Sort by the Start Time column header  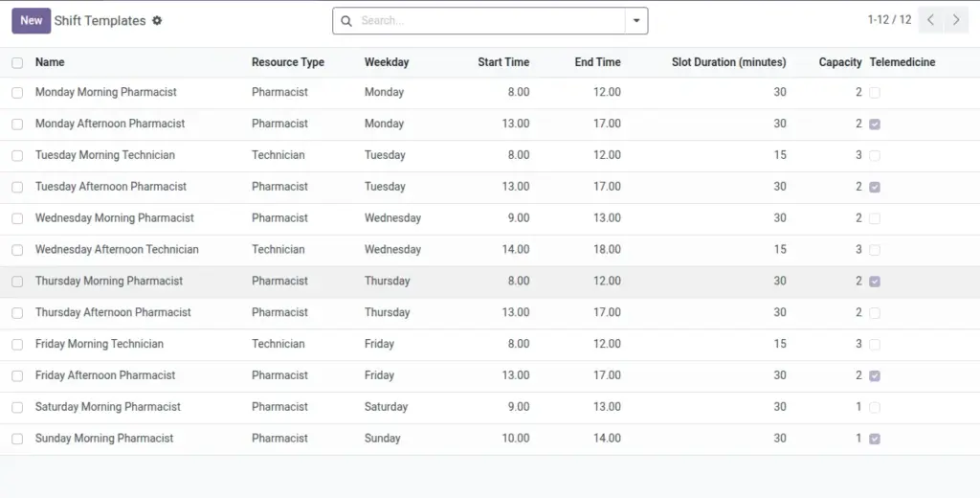[503, 62]
